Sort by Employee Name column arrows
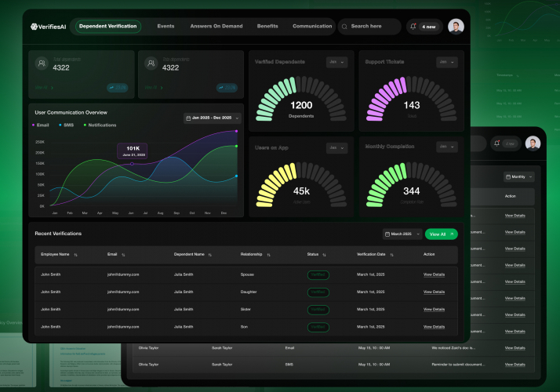This screenshot has height=392, width=560. [x=76, y=255]
